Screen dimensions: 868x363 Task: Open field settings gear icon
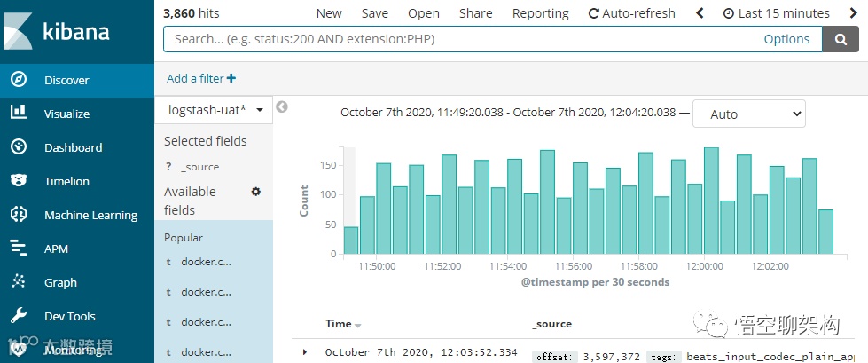pos(255,192)
